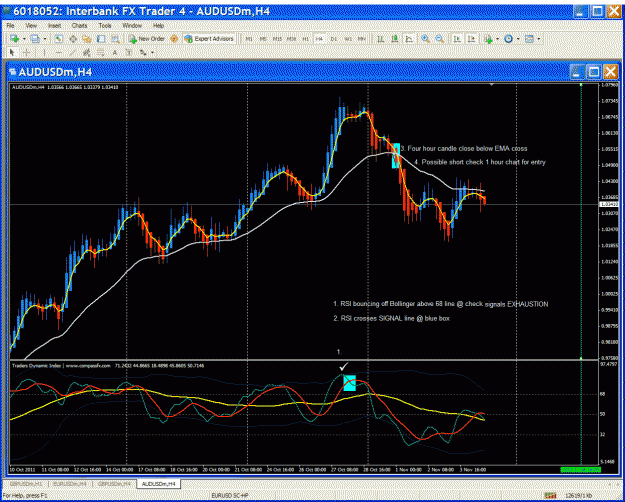Toggle the Chart Shift icon

click(x=472, y=39)
